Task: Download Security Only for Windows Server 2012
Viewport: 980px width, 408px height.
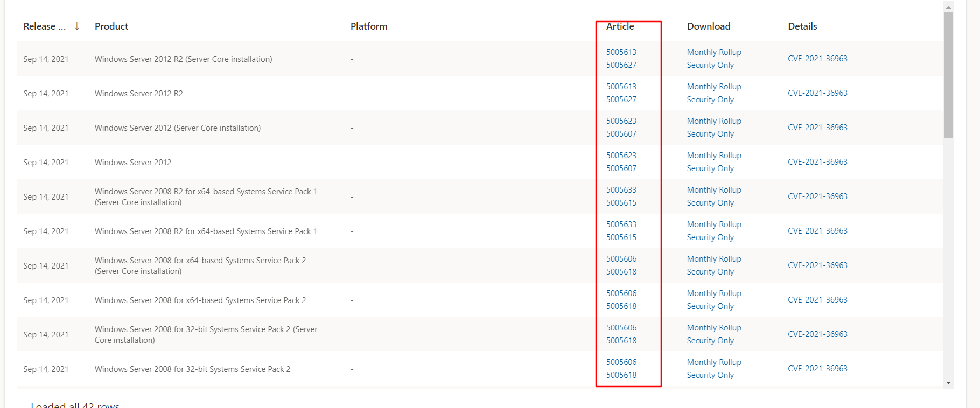Action: tap(710, 168)
